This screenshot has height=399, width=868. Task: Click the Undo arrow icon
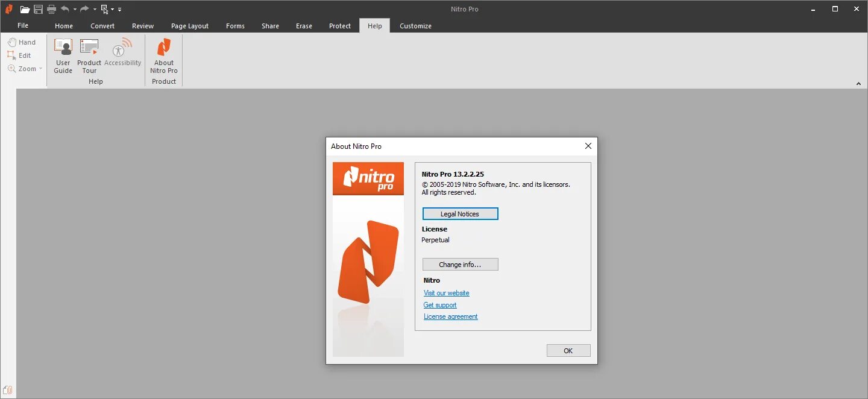65,9
